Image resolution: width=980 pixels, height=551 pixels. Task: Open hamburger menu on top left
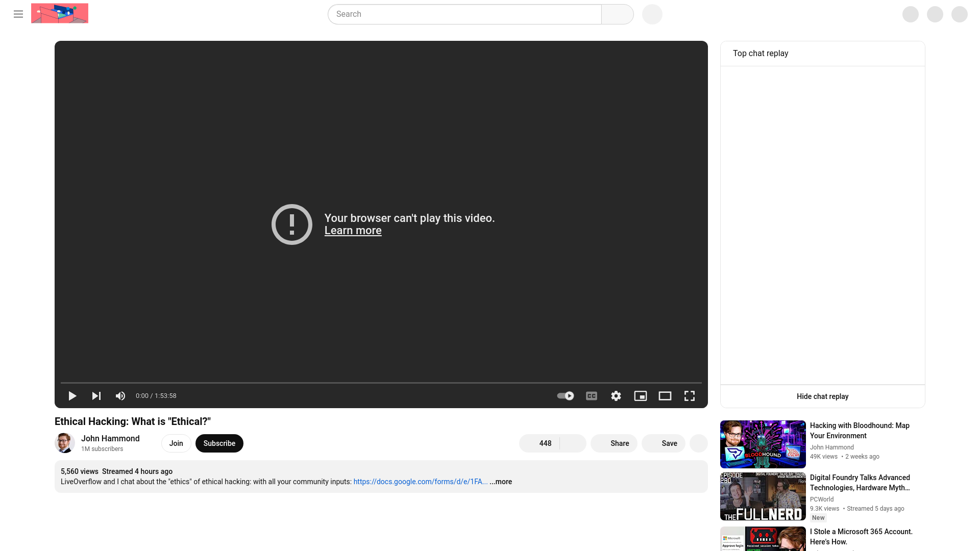click(18, 14)
